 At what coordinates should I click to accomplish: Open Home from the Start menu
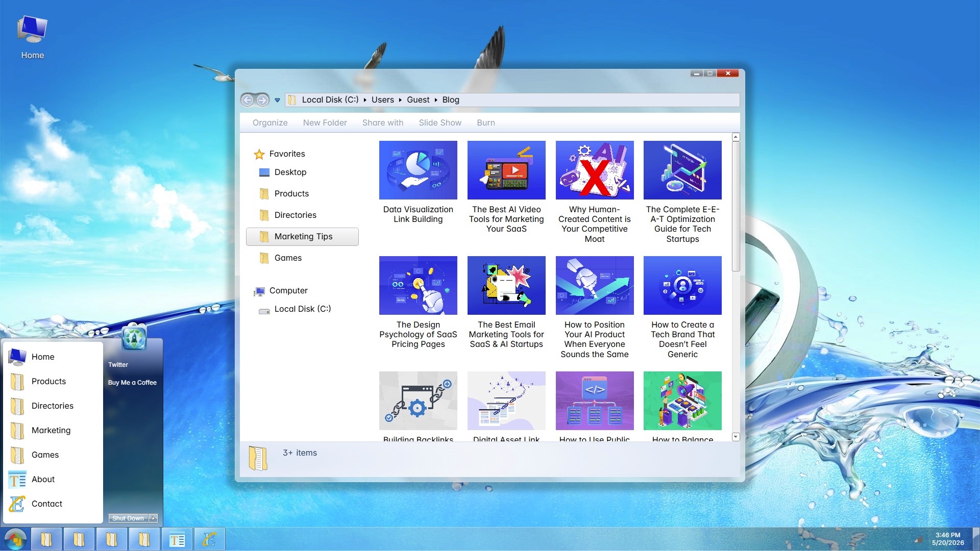pos(53,357)
